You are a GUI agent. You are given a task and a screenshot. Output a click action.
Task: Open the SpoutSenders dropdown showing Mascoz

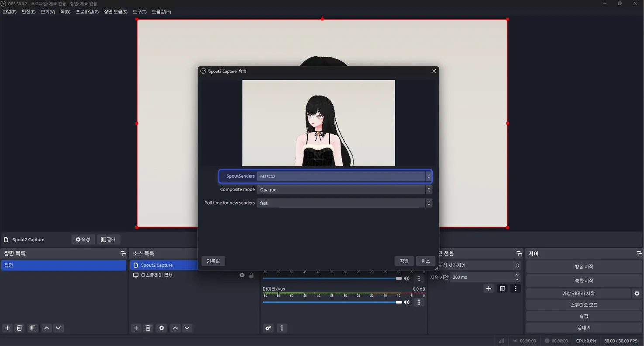click(344, 176)
